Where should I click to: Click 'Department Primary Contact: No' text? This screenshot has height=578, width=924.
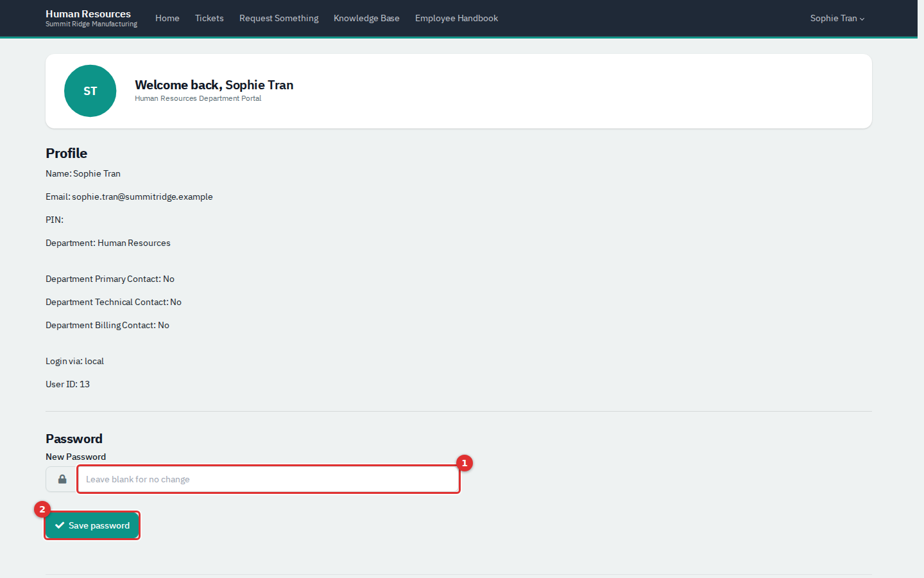[110, 279]
